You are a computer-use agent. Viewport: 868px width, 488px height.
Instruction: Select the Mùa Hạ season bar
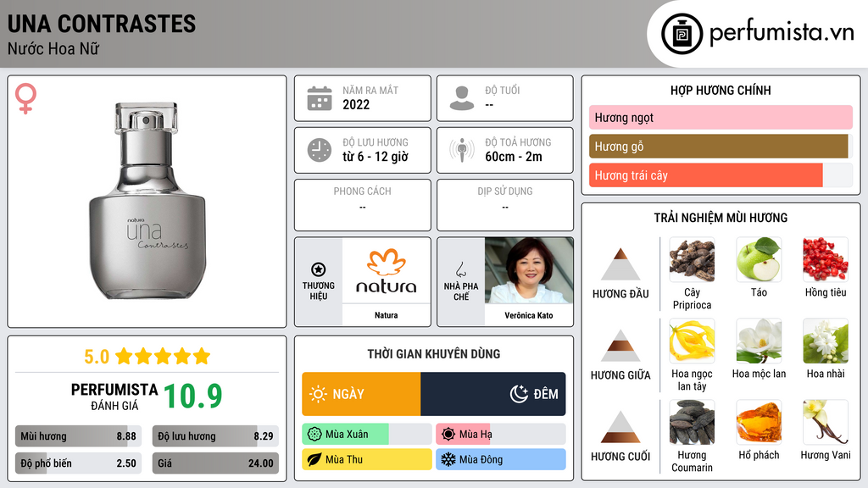tap(500, 435)
